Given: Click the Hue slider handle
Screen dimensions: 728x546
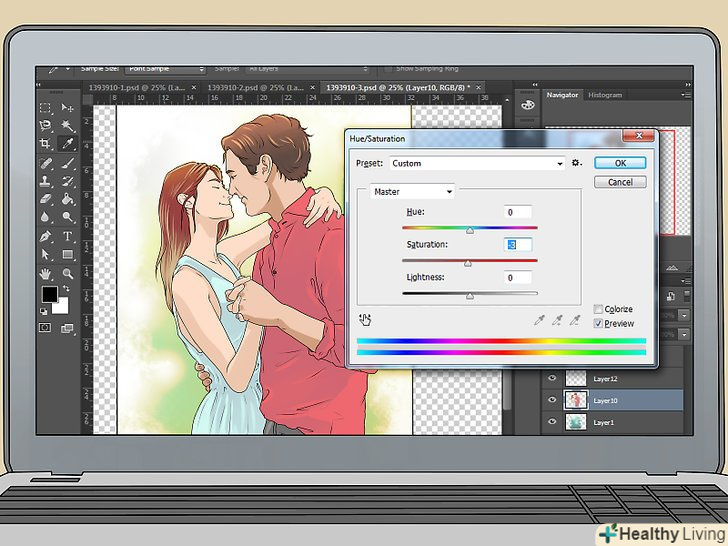Looking at the screenshot, I should (469, 230).
